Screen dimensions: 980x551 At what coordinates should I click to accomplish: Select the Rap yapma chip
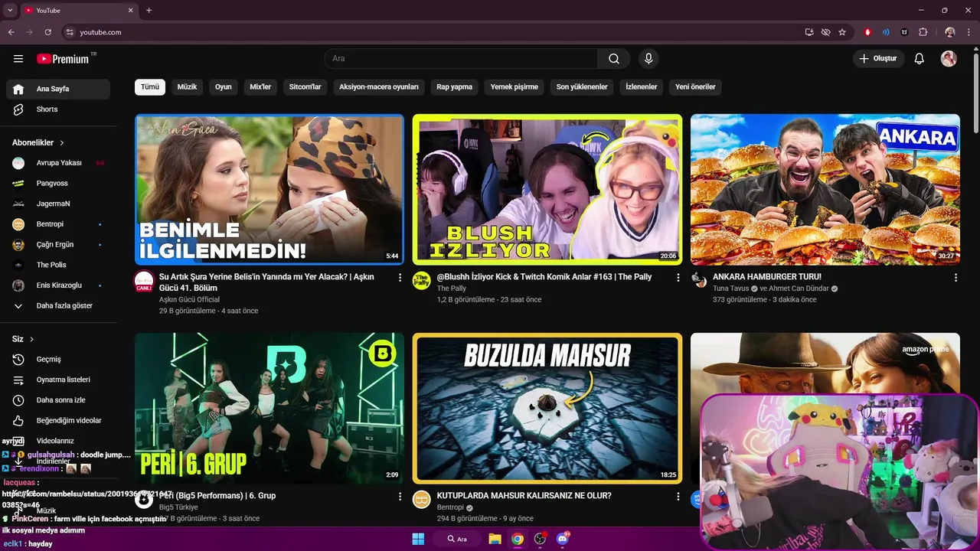coord(455,87)
